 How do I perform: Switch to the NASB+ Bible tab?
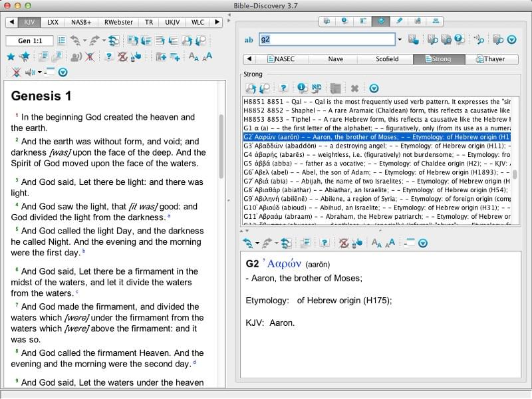(x=81, y=23)
